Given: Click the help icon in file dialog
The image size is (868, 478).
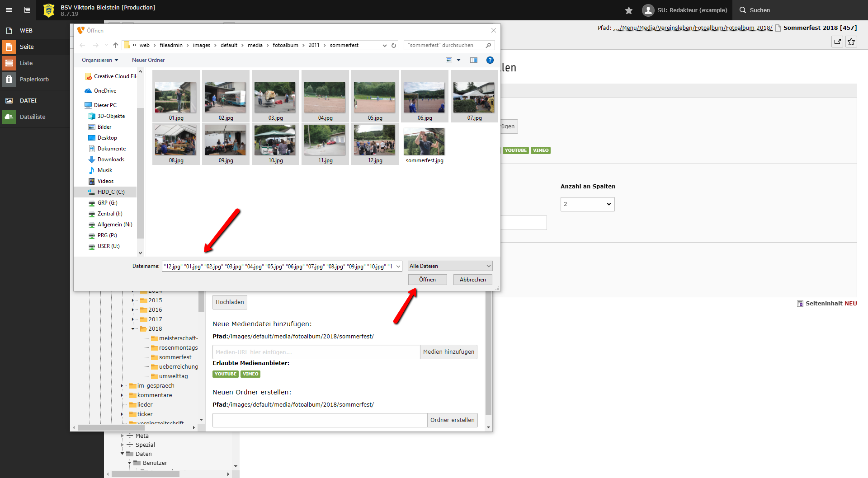Looking at the screenshot, I should 490,60.
